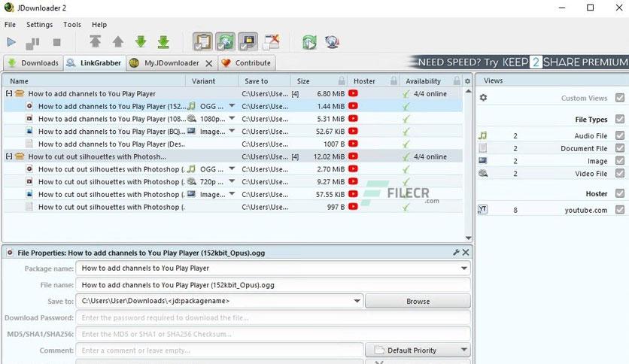Open table column settings gear icon
Viewport: 629px width, 364px height.
467,81
